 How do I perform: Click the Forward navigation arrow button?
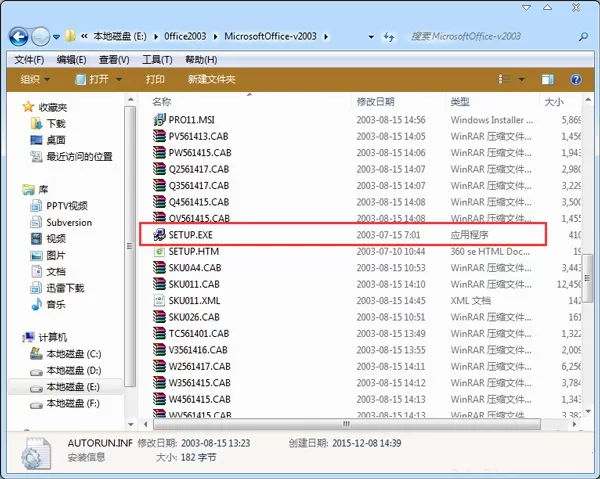tap(41, 37)
